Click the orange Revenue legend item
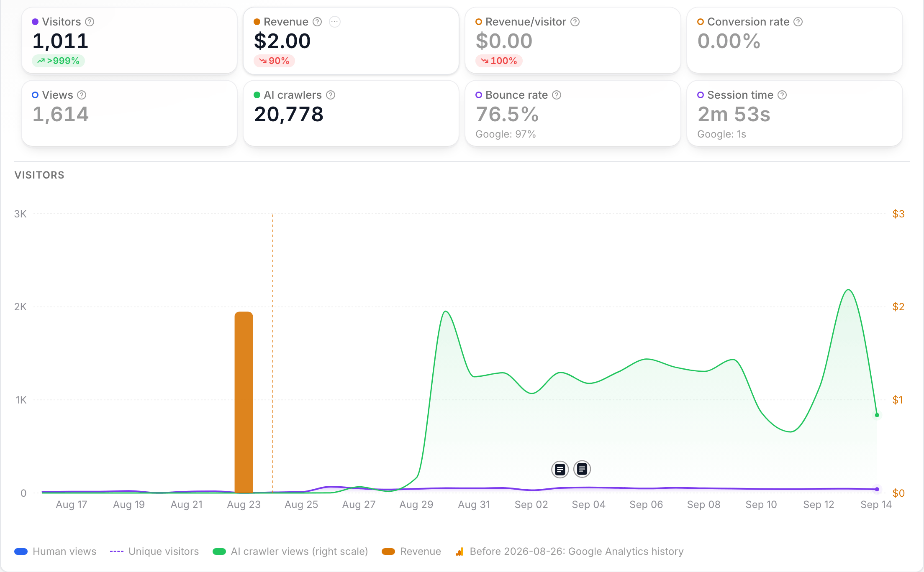The width and height of the screenshot is (924, 572). pos(411,552)
